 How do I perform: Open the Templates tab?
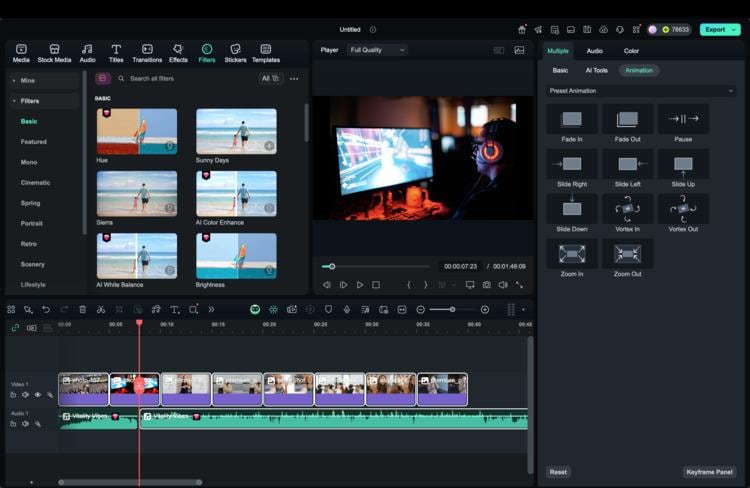[265, 53]
